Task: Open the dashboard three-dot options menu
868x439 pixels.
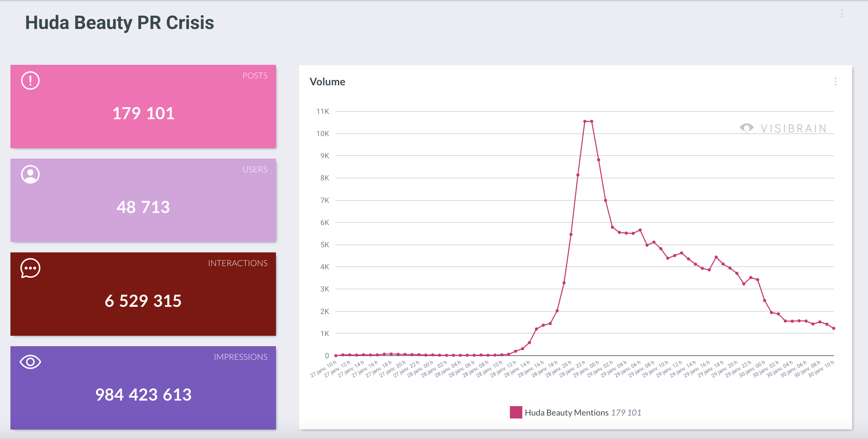Action: coord(842,14)
